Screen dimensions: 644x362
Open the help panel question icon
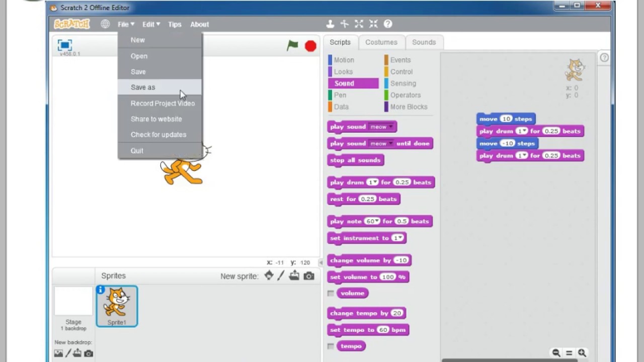tap(604, 58)
